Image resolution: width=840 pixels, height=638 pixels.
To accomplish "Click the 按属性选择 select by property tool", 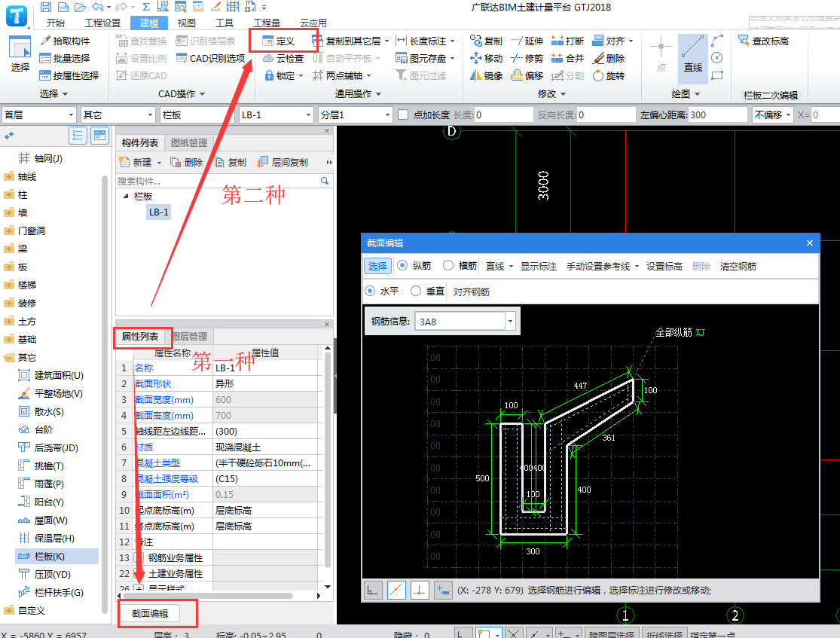I will point(69,75).
